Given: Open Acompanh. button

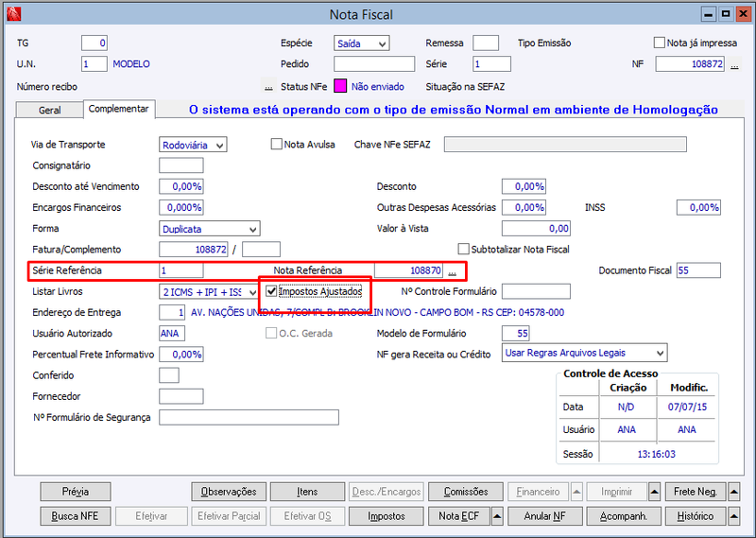Looking at the screenshot, I should point(624,516).
